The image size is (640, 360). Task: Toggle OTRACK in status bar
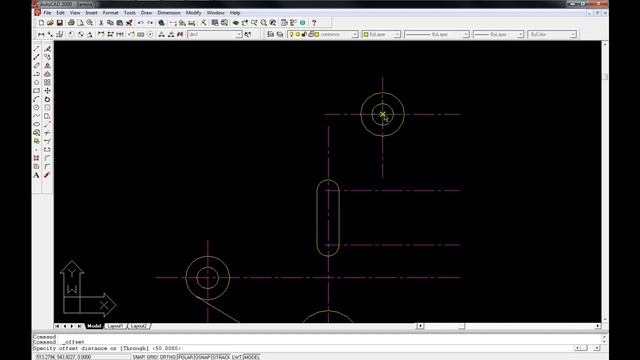pos(221,357)
